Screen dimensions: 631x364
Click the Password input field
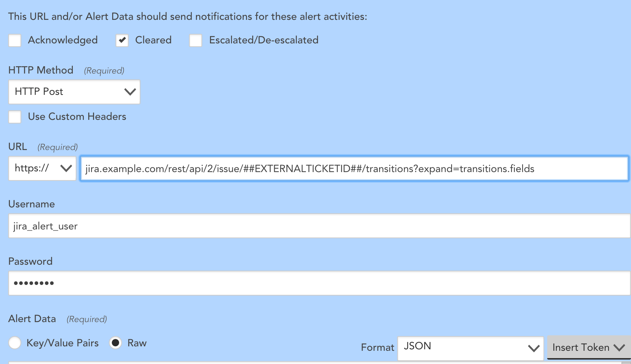click(x=319, y=283)
